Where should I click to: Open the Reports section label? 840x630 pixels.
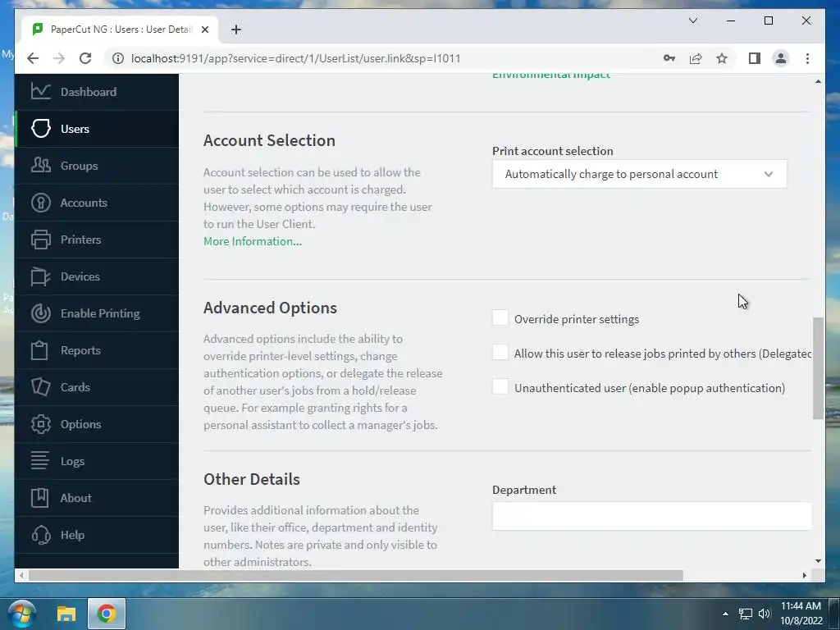(81, 350)
